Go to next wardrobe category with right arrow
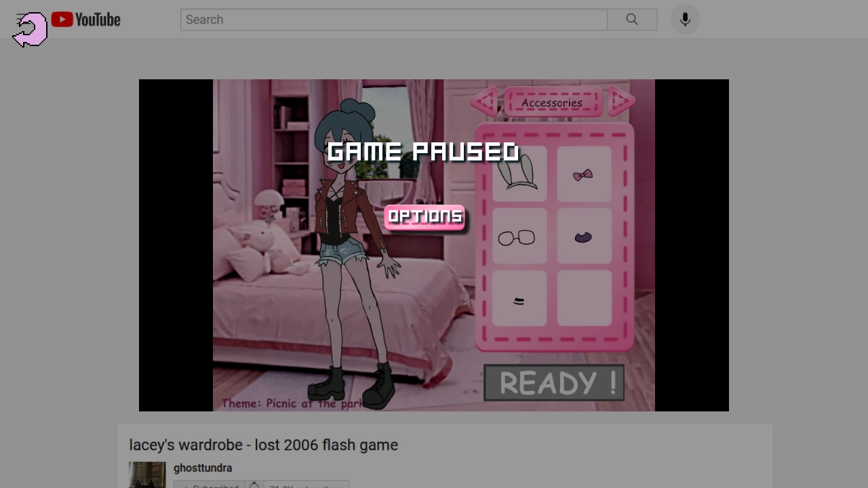This screenshot has height=488, width=868. pyautogui.click(x=620, y=102)
